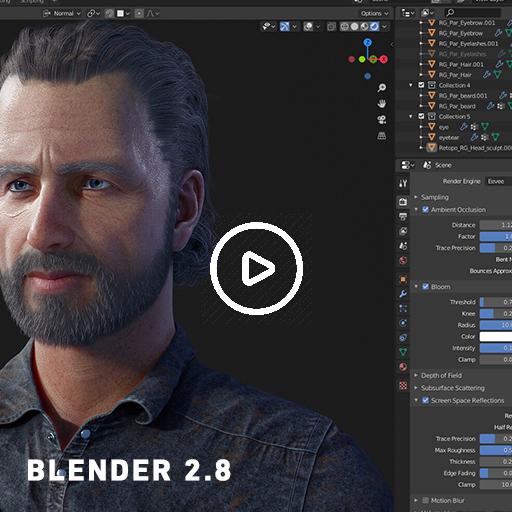Screen dimensions: 512x512
Task: Switch perspective/orthographic grid icon
Action: click(x=382, y=136)
